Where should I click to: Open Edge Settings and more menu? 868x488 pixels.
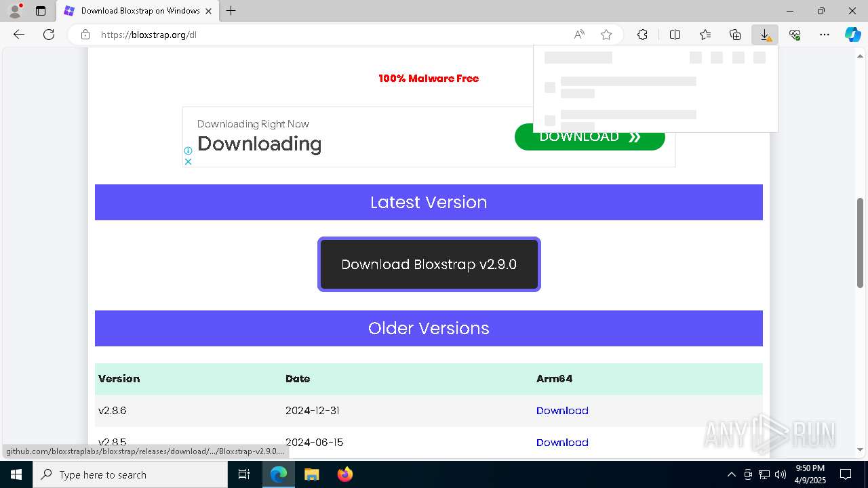coord(825,35)
